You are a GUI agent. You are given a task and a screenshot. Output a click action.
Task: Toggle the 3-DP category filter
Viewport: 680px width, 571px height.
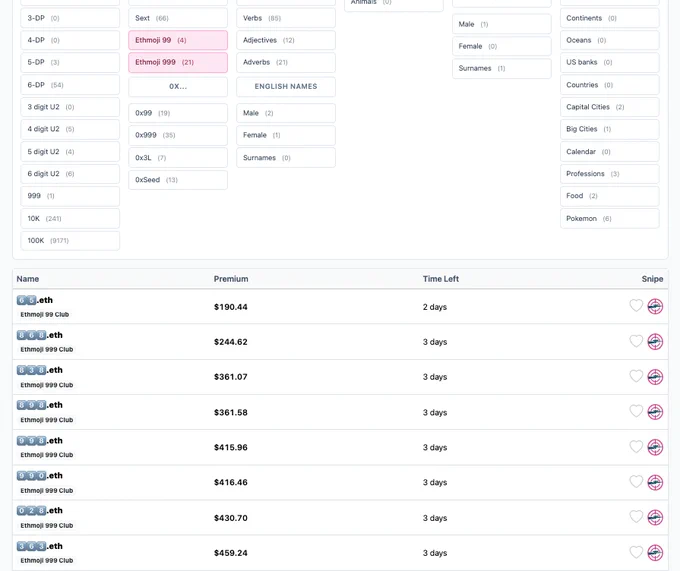click(70, 18)
